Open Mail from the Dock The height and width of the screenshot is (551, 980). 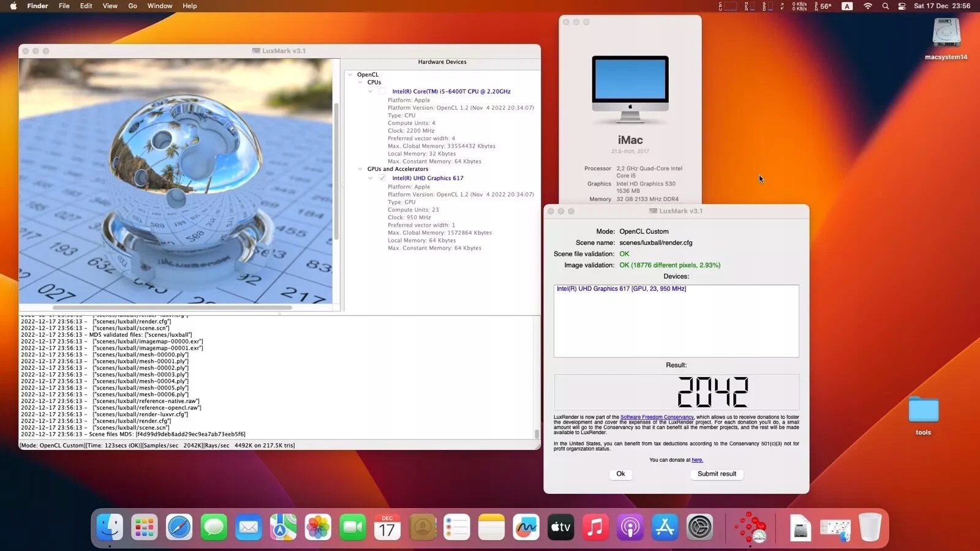(249, 527)
